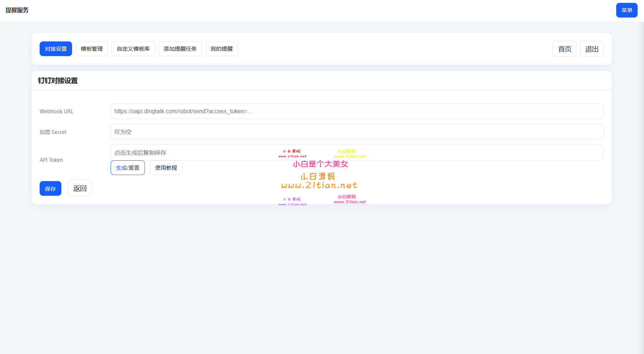Save settings with the 保存 button
The width and height of the screenshot is (644, 354).
(50, 189)
